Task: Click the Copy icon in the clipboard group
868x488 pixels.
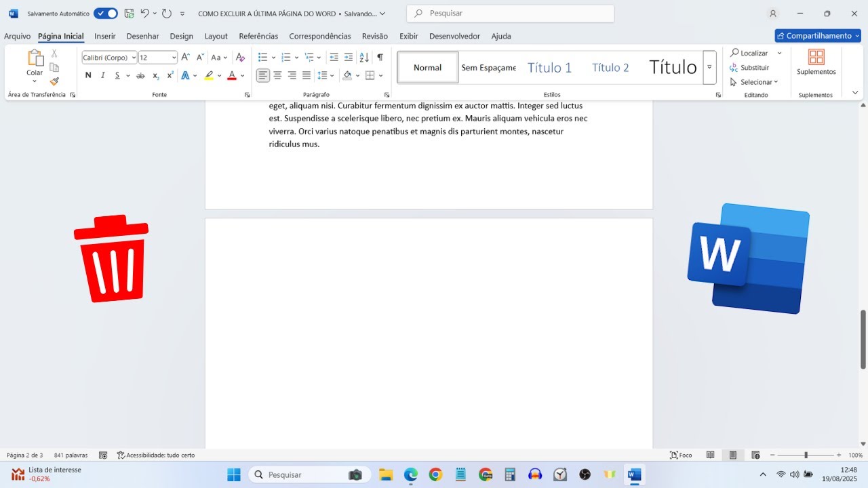Action: 54,67
